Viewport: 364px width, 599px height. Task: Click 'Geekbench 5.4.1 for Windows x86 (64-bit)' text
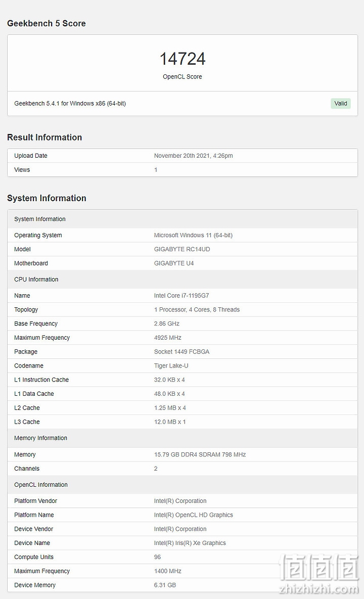70,104
